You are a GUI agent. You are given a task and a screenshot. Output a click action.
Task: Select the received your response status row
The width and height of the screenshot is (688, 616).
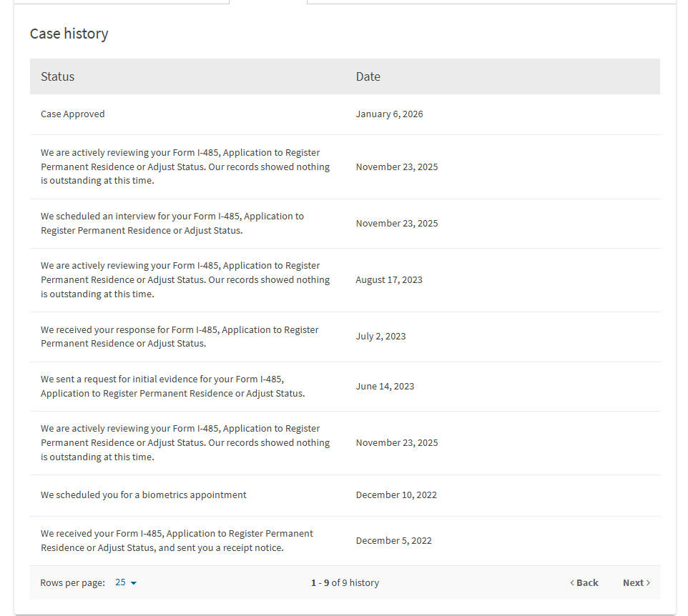click(345, 337)
